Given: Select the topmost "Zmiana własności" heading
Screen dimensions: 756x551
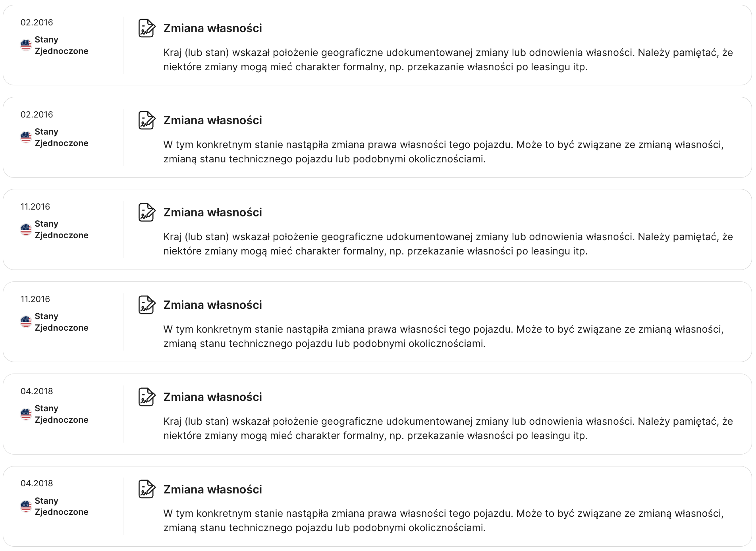Looking at the screenshot, I should click(x=212, y=28).
